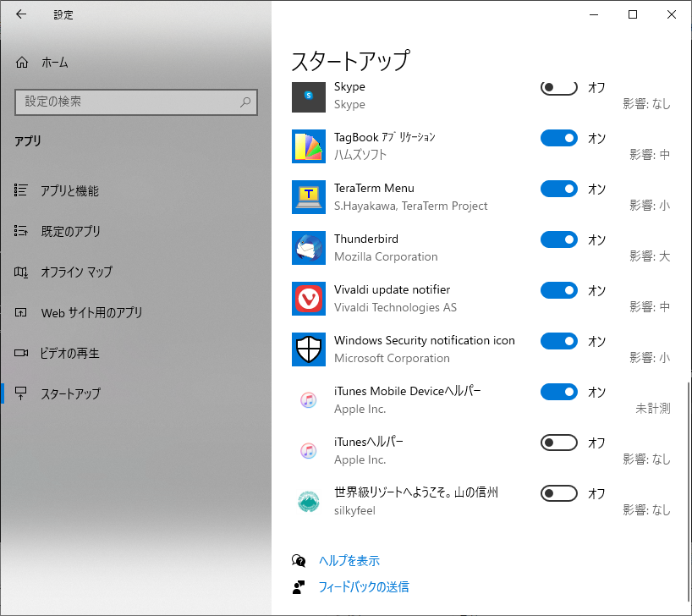Viewport: 692px width, 616px height.
Task: Click the search magnifier icon
Action: tap(245, 102)
